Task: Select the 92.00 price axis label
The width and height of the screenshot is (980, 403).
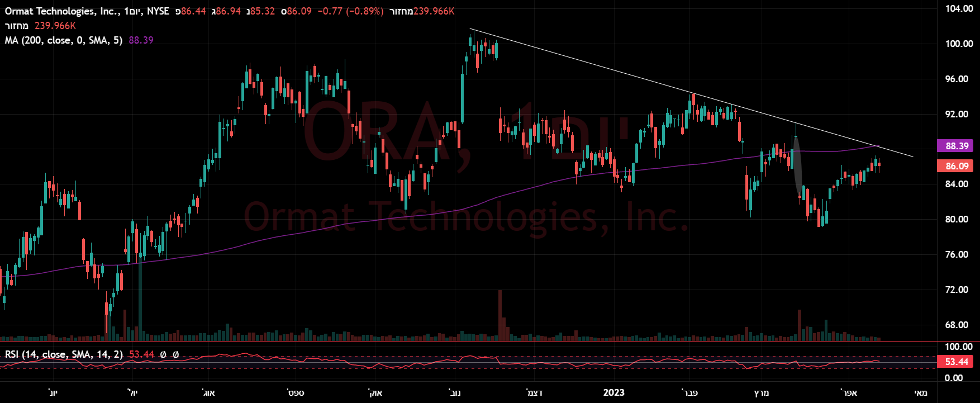Action: click(957, 114)
